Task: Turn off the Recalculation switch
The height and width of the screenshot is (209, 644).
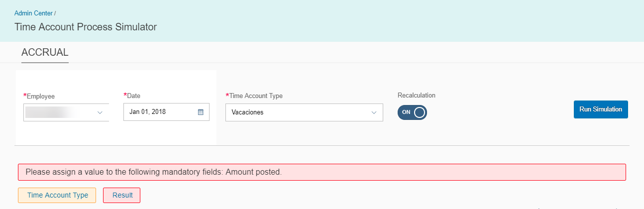Action: pos(412,112)
